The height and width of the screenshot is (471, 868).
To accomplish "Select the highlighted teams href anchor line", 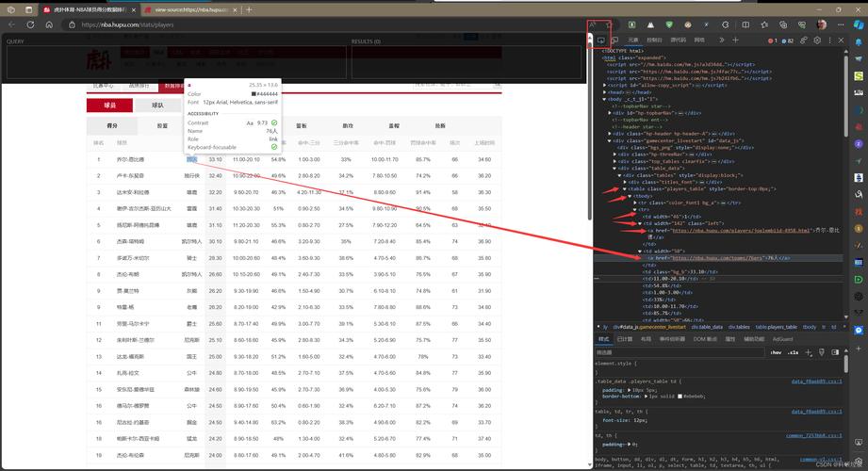I will point(718,258).
